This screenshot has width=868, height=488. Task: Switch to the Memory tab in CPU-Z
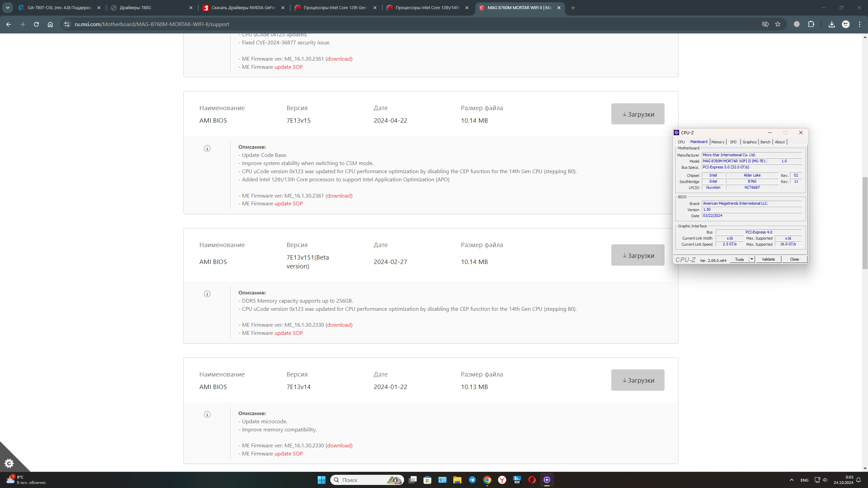tap(717, 142)
